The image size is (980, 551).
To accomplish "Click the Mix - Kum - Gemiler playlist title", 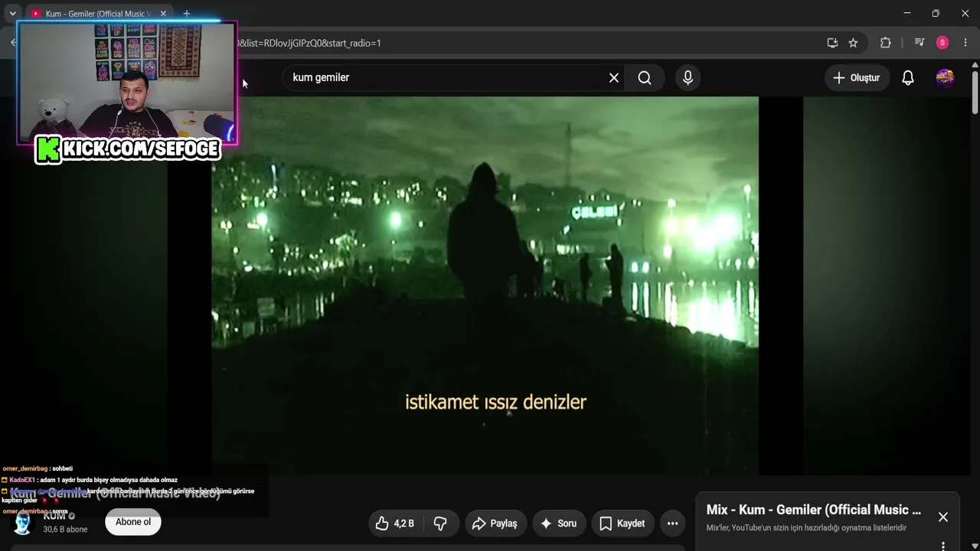I will (x=814, y=510).
